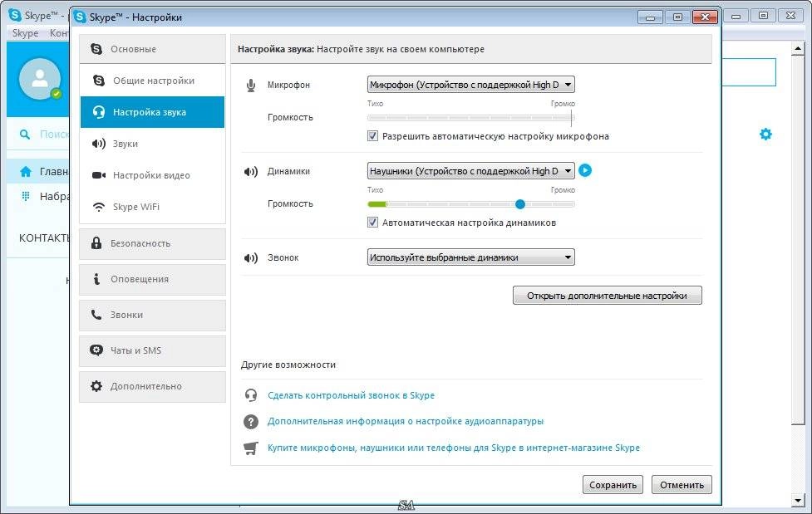The image size is (812, 514).
Task: Click the microphone volume slider track
Action: tap(470, 118)
